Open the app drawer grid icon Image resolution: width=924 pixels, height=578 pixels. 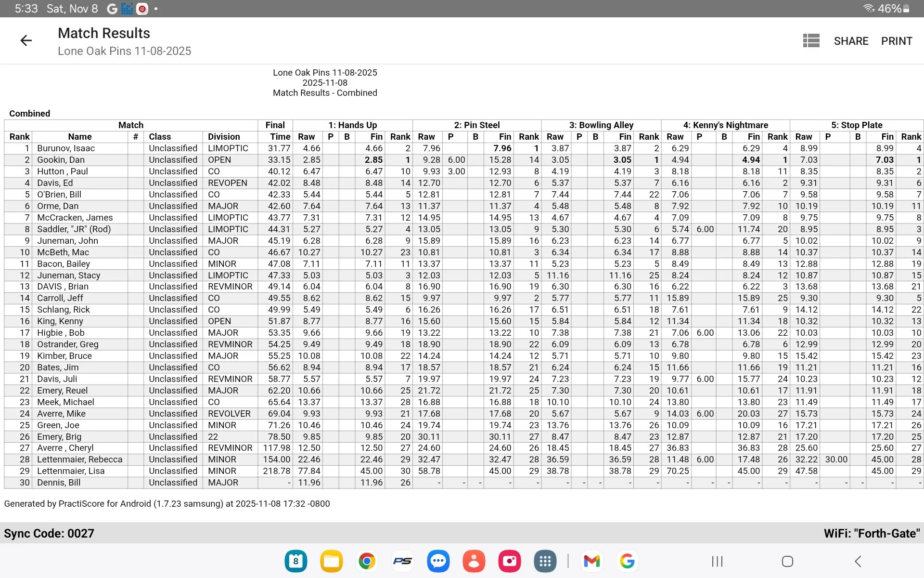point(545,561)
